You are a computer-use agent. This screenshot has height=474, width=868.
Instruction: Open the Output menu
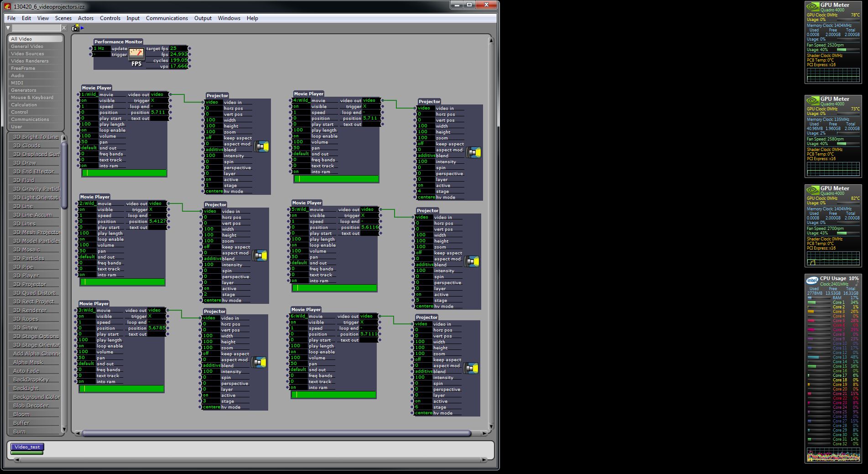tap(203, 18)
